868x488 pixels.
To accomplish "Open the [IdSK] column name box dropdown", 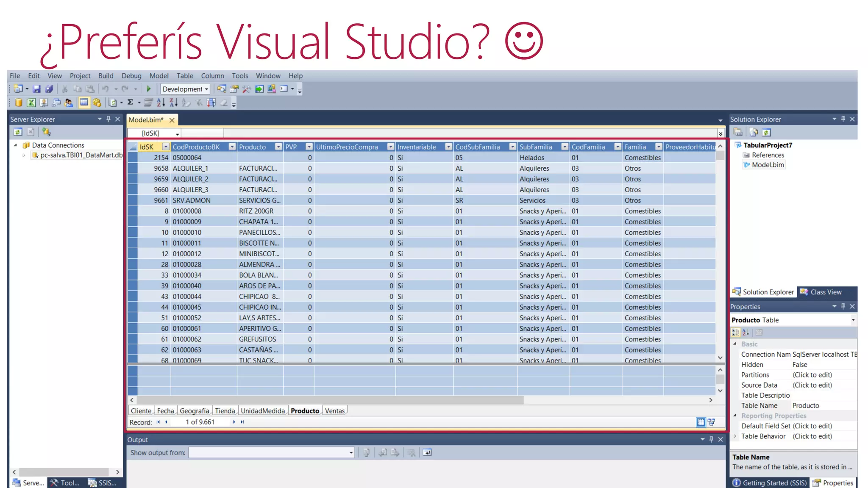I will 178,133.
